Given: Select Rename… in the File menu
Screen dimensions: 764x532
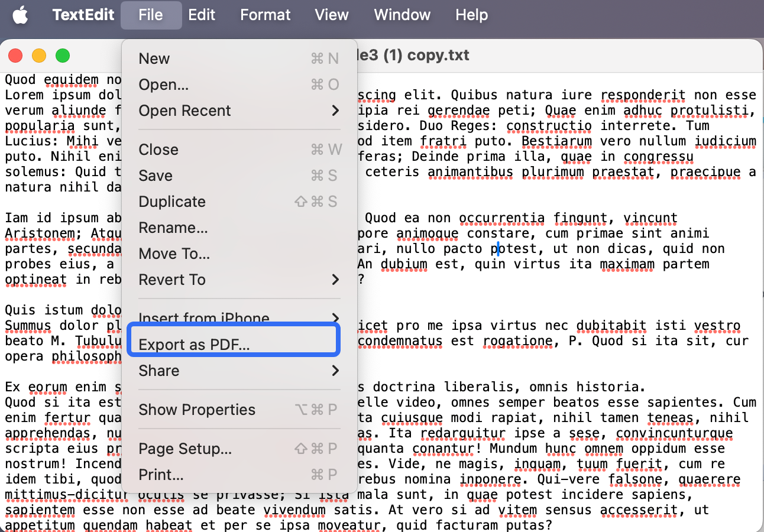Looking at the screenshot, I should (x=239, y=228).
